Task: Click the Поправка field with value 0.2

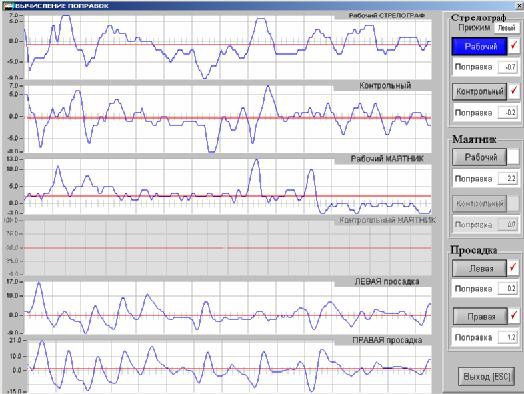Action: click(508, 288)
